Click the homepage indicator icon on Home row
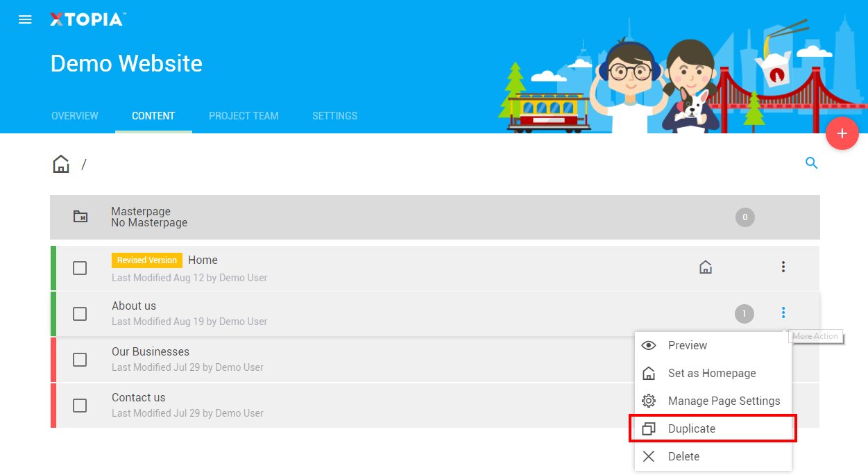 pos(706,267)
